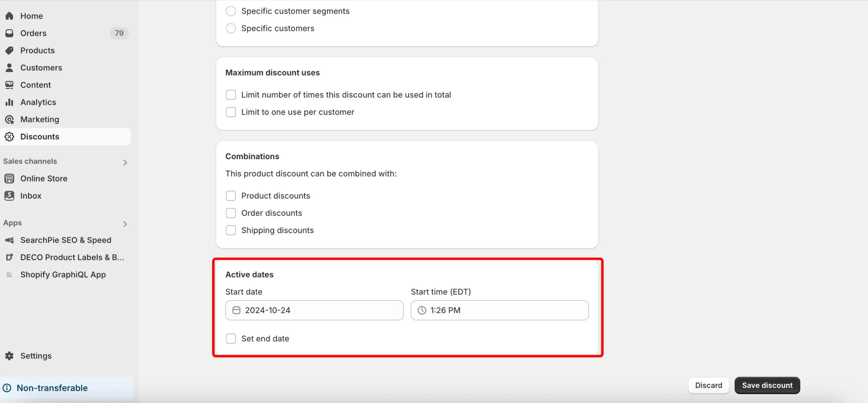Click the Settings gear icon

[x=9, y=356]
